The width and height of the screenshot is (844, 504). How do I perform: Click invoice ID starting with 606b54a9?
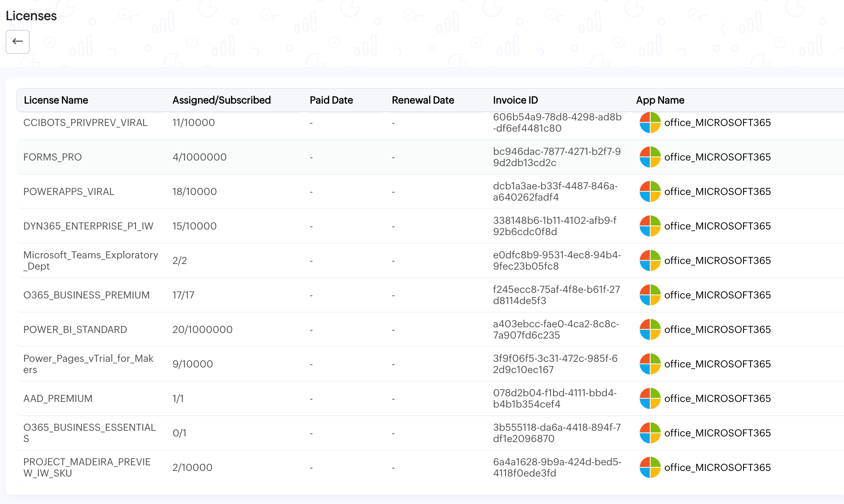(x=557, y=122)
